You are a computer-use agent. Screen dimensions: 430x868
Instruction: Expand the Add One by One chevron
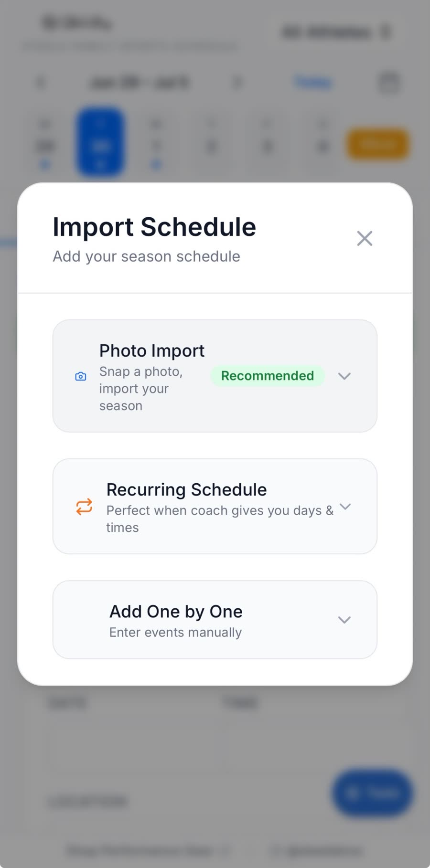(344, 620)
